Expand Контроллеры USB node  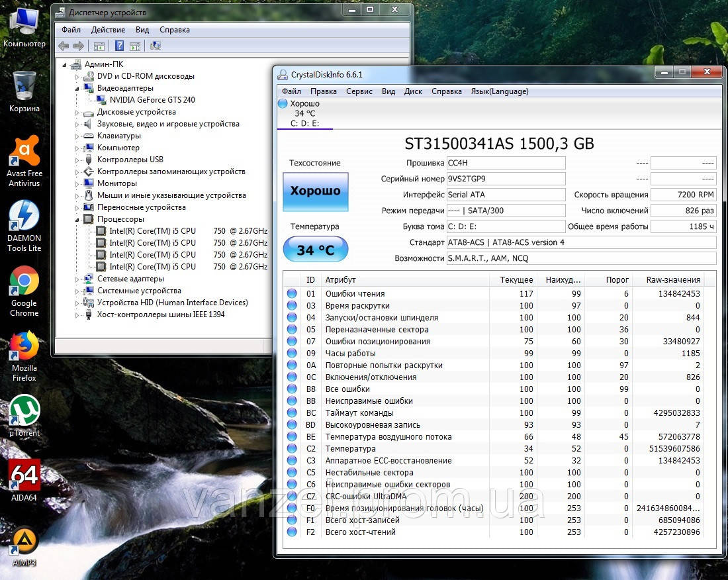77,160
